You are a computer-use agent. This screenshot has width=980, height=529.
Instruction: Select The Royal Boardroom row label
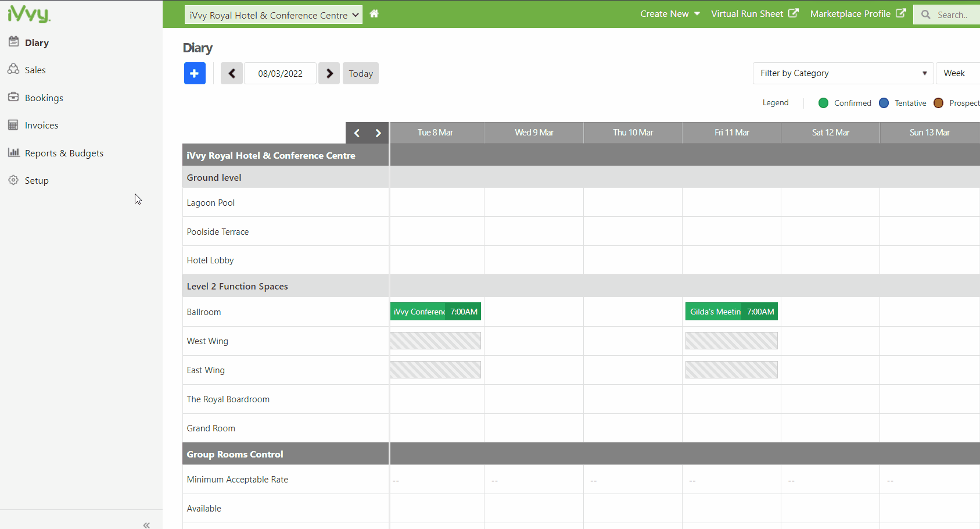[x=228, y=399]
